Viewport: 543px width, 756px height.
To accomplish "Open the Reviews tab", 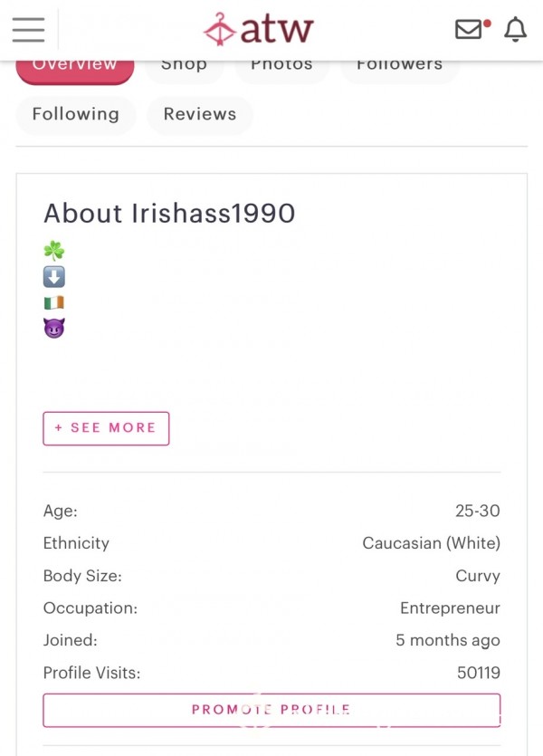I will 200,114.
